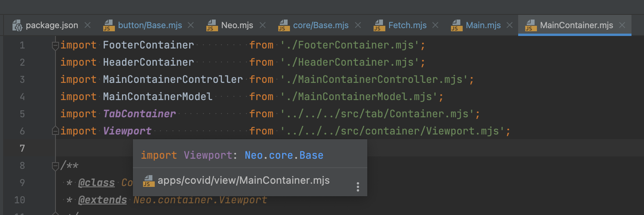Close the Main.mjs tab
Image resolution: width=644 pixels, height=215 pixels.
(510, 25)
